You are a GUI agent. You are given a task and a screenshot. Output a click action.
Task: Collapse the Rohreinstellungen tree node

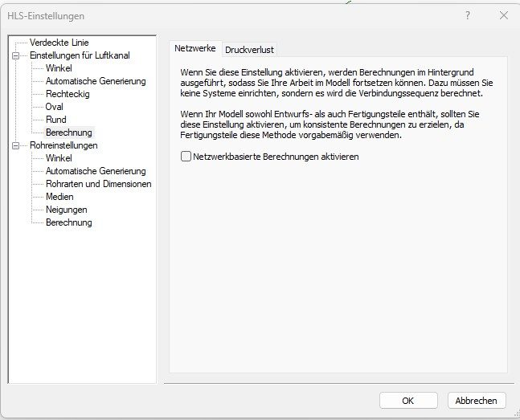[14, 145]
